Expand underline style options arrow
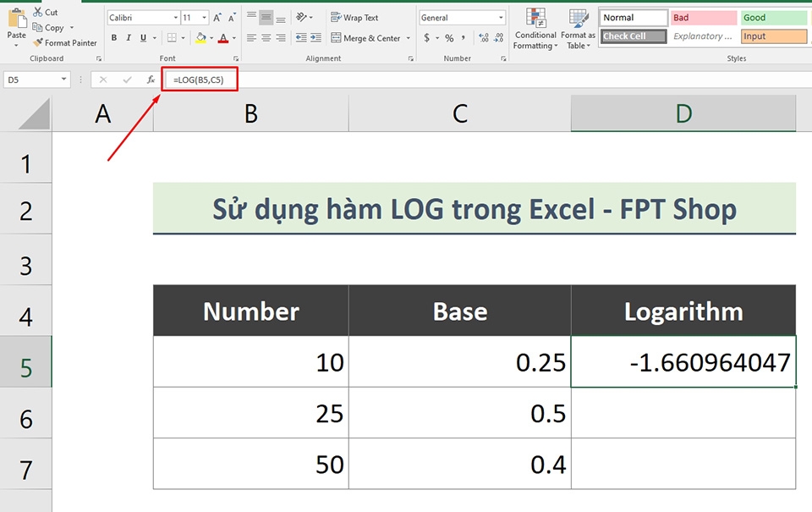Image resolution: width=812 pixels, height=512 pixels. pyautogui.click(x=154, y=38)
